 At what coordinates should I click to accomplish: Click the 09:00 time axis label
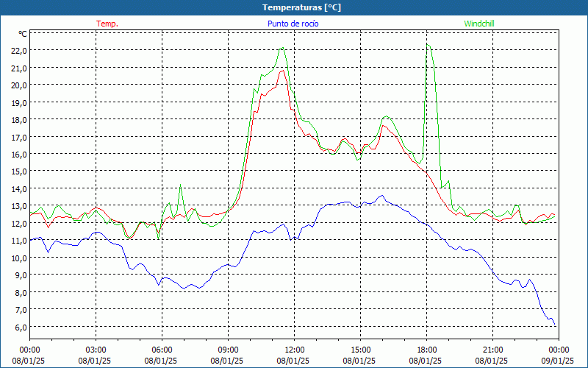[x=229, y=350]
